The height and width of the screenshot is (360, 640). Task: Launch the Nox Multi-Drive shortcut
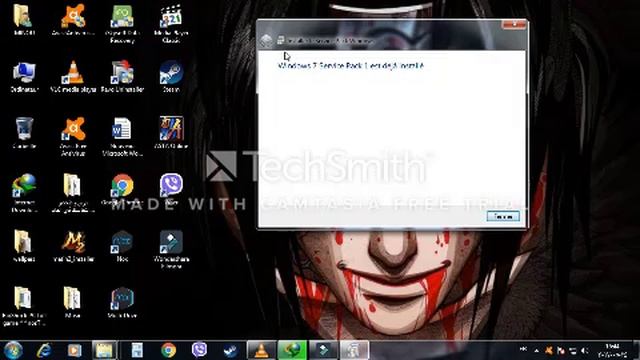point(122,302)
